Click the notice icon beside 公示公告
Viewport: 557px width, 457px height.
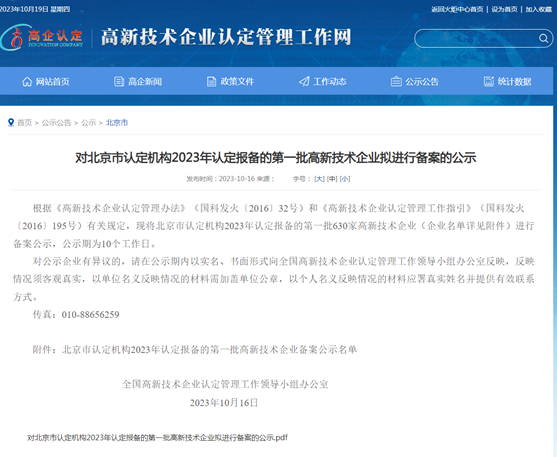(396, 82)
